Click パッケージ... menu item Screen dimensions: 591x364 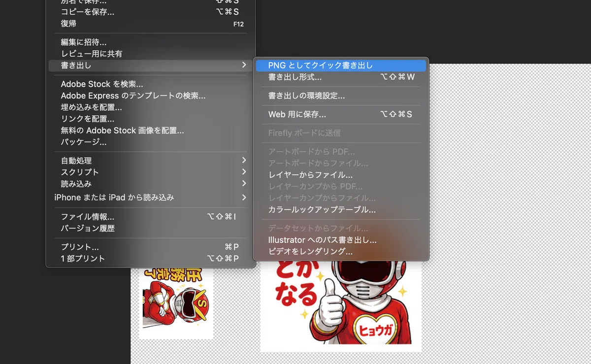pos(151,142)
